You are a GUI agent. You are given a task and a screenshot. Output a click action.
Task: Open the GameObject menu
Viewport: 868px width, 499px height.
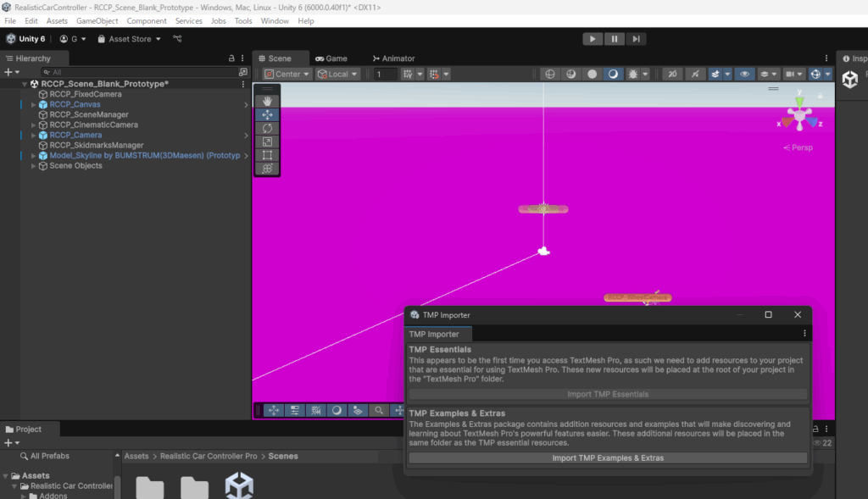tap(97, 21)
